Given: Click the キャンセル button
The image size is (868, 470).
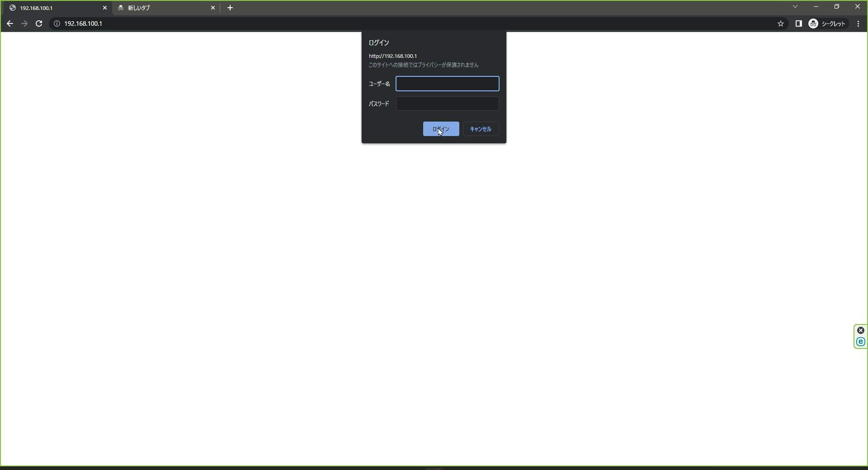Looking at the screenshot, I should [481, 129].
